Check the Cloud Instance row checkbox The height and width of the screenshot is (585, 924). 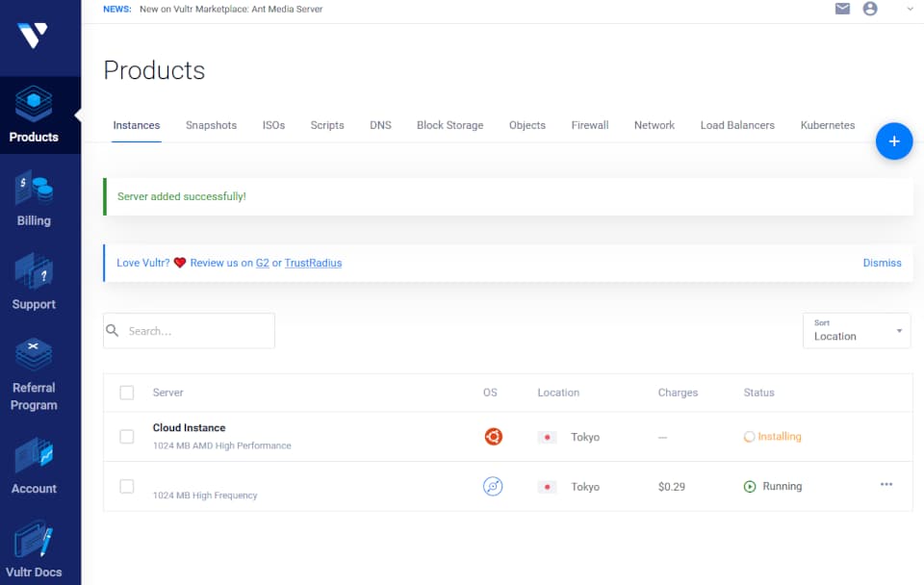click(x=127, y=437)
